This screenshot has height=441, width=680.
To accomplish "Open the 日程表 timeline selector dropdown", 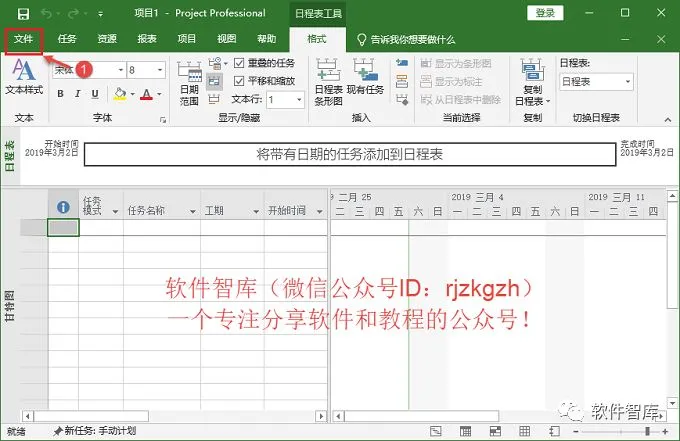I will 628,82.
